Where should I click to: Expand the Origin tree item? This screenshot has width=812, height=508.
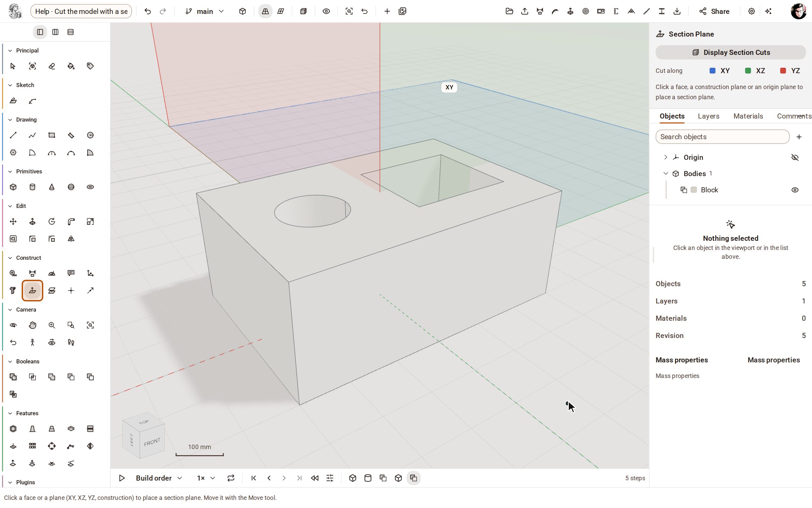[x=666, y=157]
